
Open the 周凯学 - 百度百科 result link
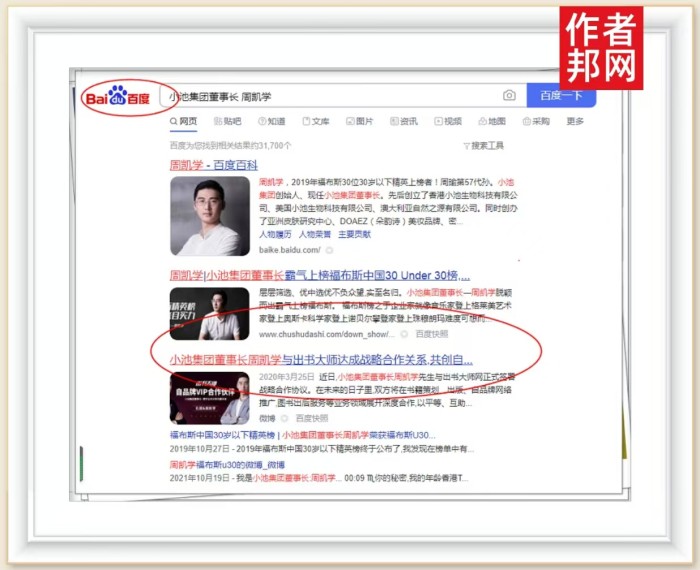(x=213, y=165)
